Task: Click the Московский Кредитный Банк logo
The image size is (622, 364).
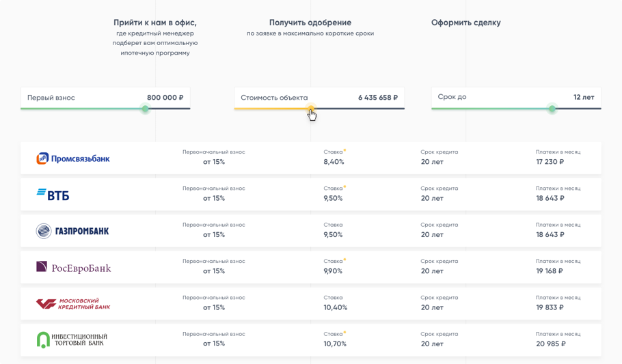Action: pyautogui.click(x=73, y=304)
